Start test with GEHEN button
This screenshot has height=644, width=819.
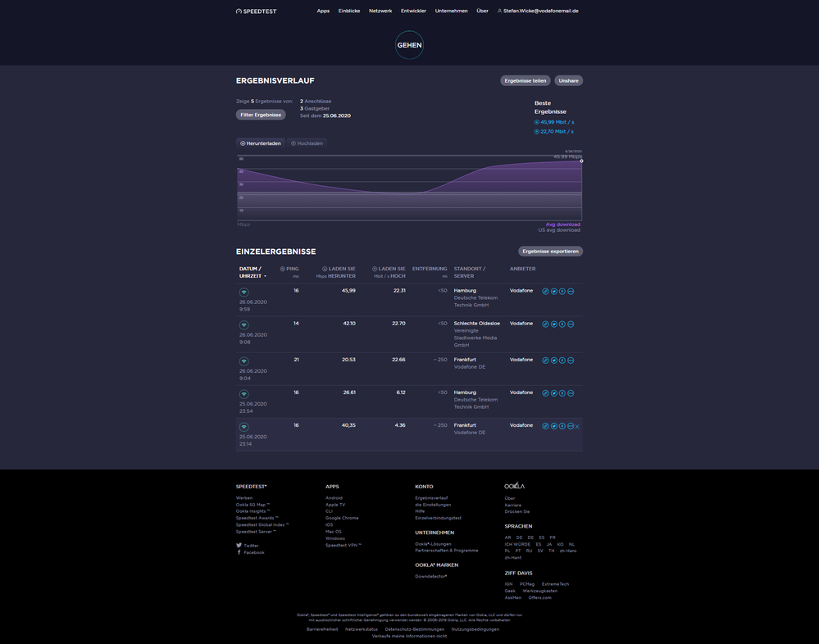click(409, 45)
